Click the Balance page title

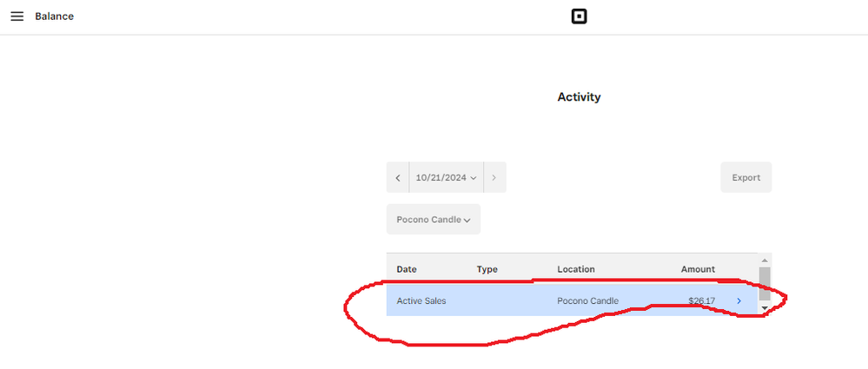pyautogui.click(x=54, y=16)
